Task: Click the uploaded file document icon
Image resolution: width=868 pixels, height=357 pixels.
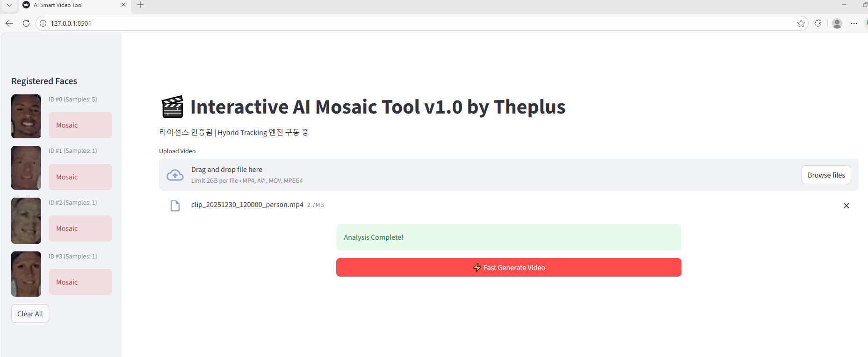Action: point(175,206)
